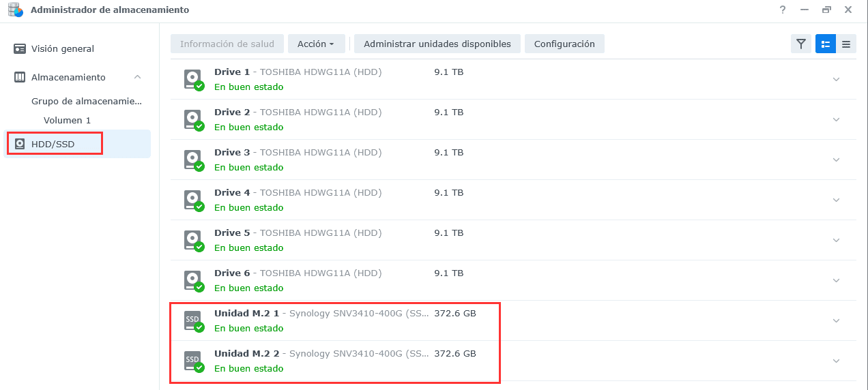The width and height of the screenshot is (868, 390).
Task: Open the Acción dropdown menu
Action: point(316,44)
